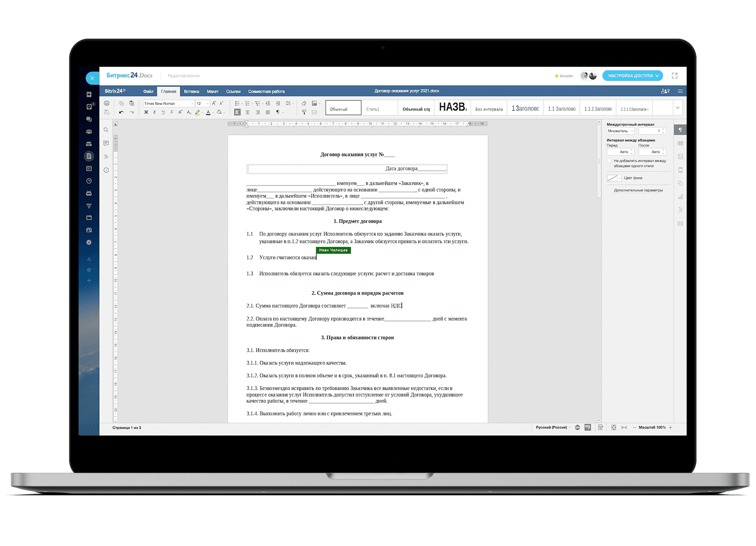Enable 'Не добавлять интервал' checkbox
Viewport: 756px width, 546px height.
pos(609,161)
